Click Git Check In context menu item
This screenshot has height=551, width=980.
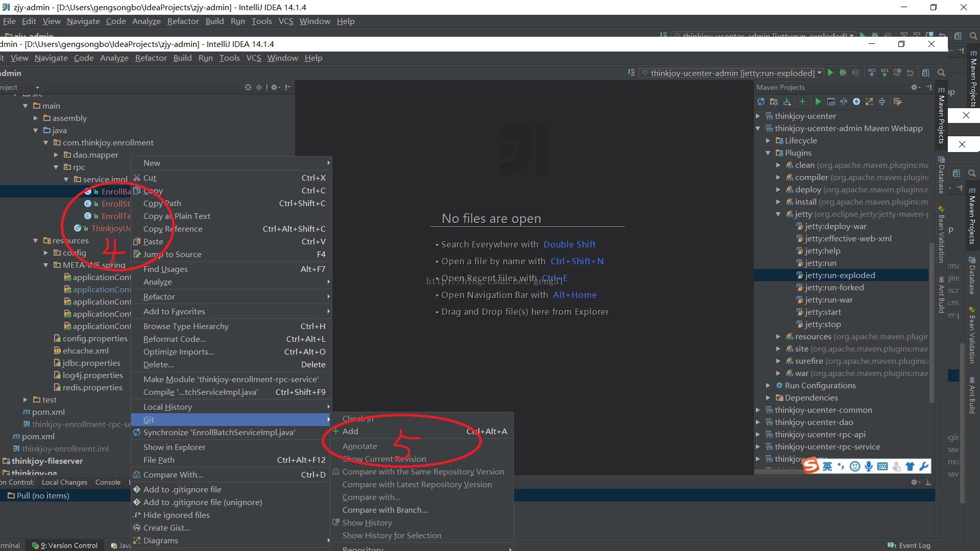(x=358, y=418)
